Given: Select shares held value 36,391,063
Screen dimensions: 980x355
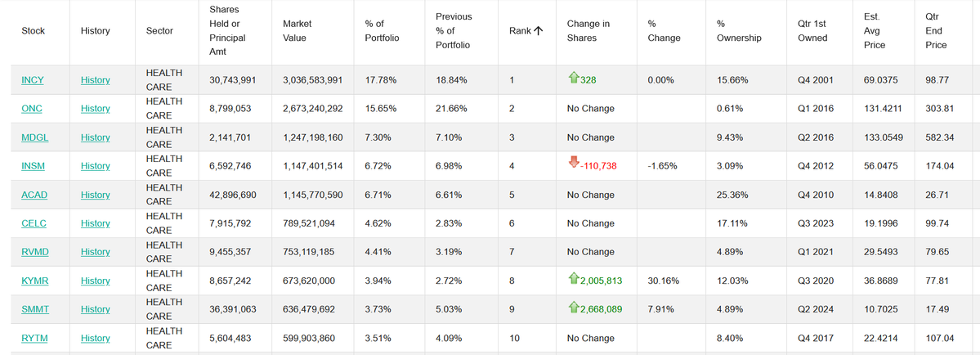Looking at the screenshot, I should click(x=232, y=309).
